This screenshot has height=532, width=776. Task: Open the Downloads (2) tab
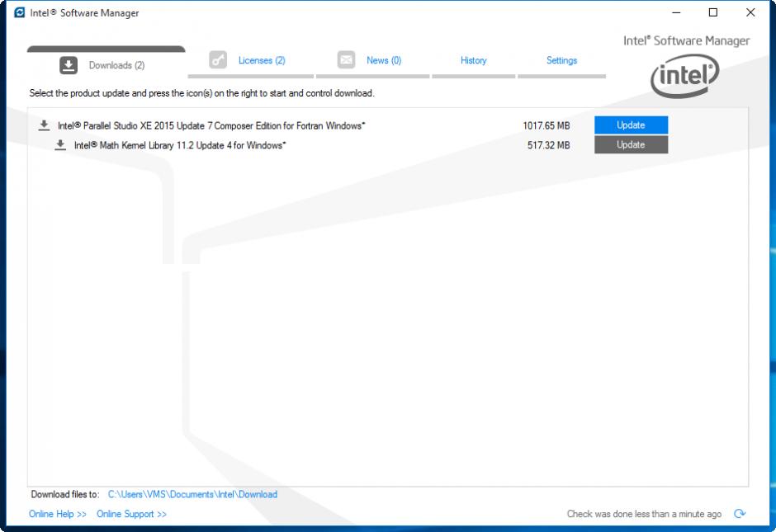click(x=106, y=63)
